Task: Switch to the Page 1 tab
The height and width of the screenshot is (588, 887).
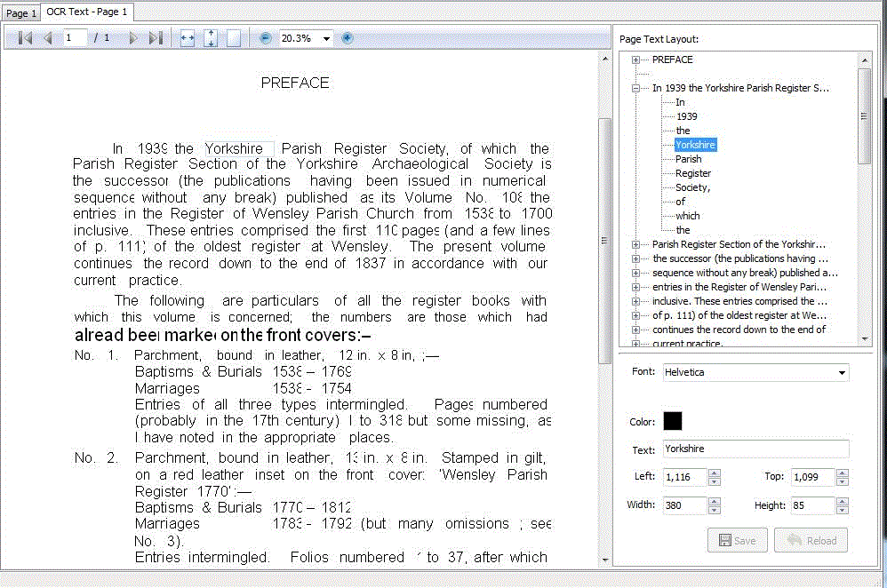Action: (20, 12)
